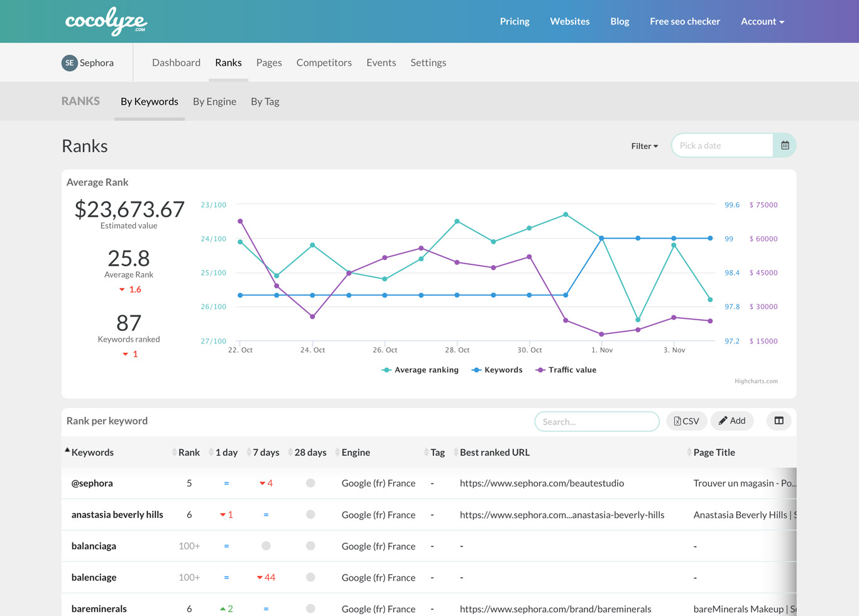Open the @sephora keyword row
859x616 pixels.
tap(92, 484)
